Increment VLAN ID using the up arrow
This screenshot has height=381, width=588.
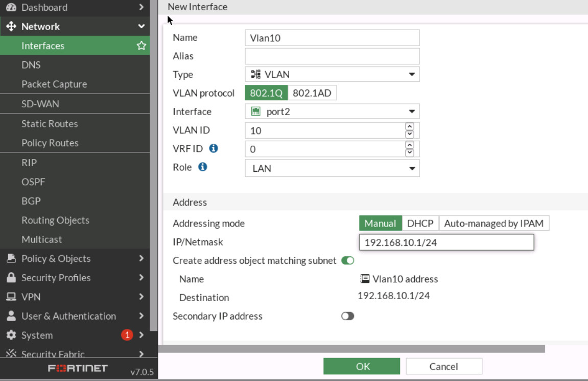pyautogui.click(x=410, y=127)
